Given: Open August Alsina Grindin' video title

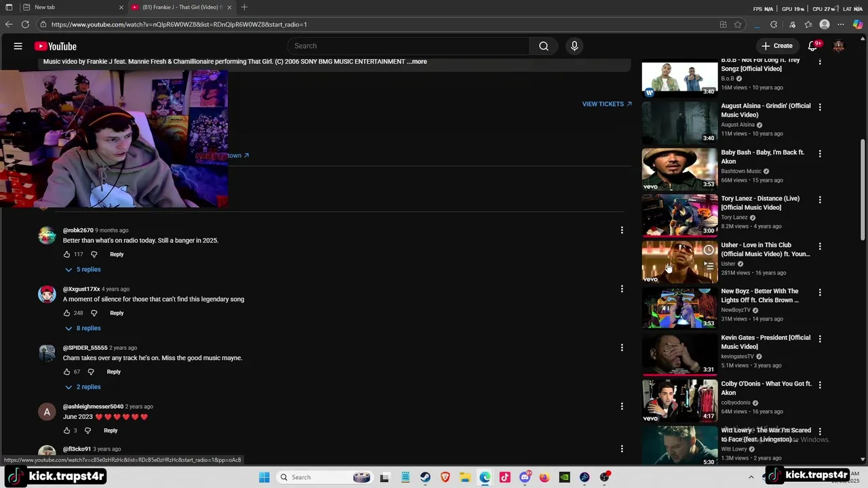Looking at the screenshot, I should tap(766, 110).
